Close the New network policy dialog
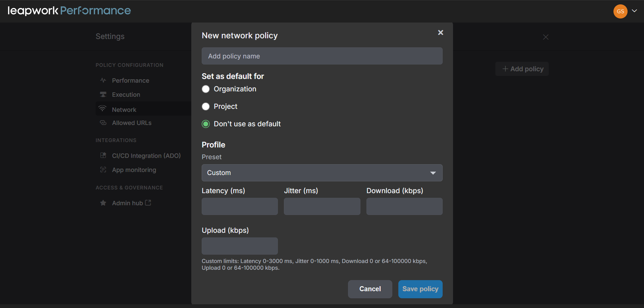 tap(441, 33)
